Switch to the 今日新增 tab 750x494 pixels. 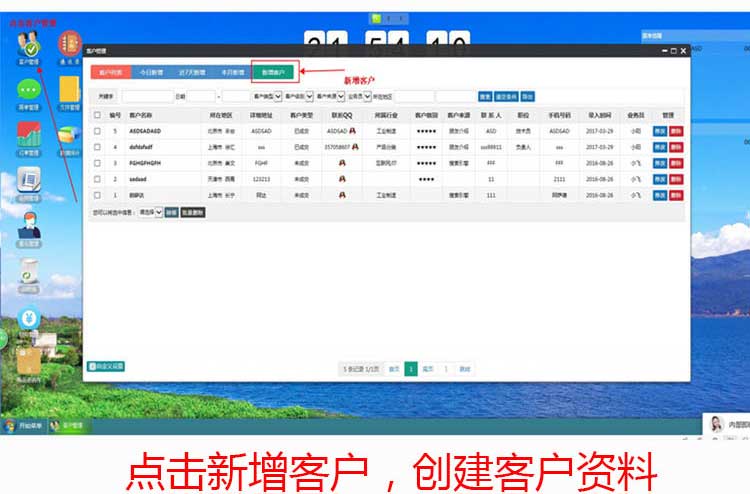[151, 72]
